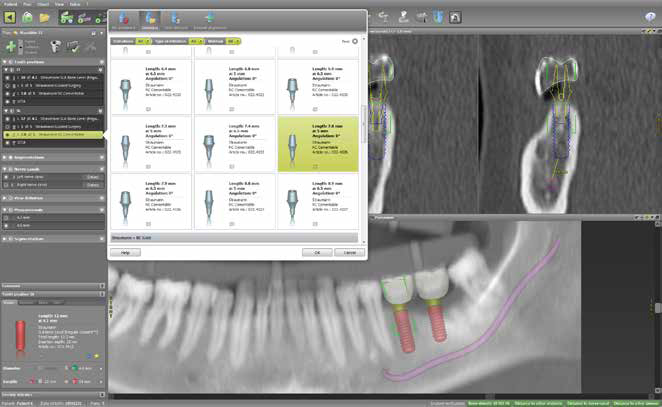Click the Help button in dialog
Screen dimensions: 662x407
(126, 252)
